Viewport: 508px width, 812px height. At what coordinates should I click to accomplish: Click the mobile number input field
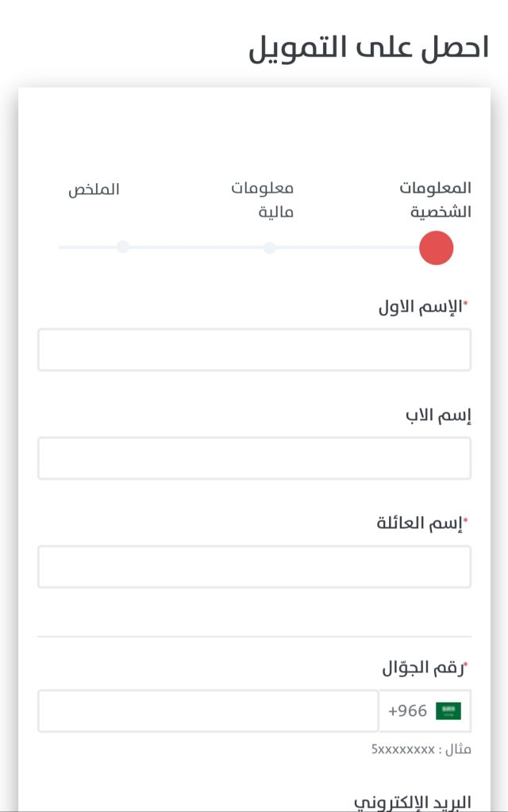(x=208, y=710)
